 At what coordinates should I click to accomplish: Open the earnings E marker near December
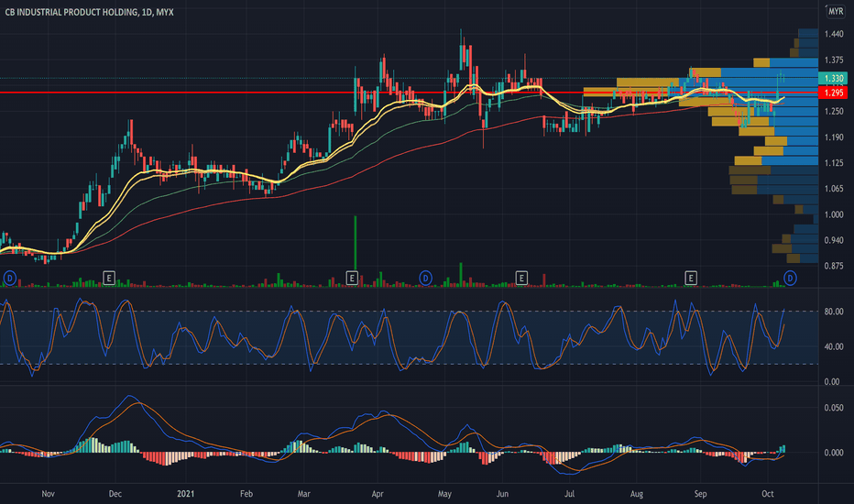[x=109, y=279]
